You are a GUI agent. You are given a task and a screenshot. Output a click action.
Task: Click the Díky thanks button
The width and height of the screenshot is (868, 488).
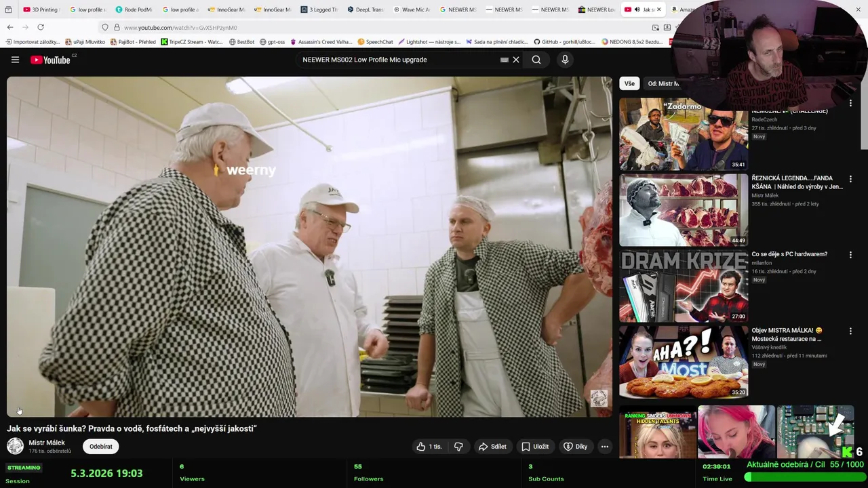[575, 447]
